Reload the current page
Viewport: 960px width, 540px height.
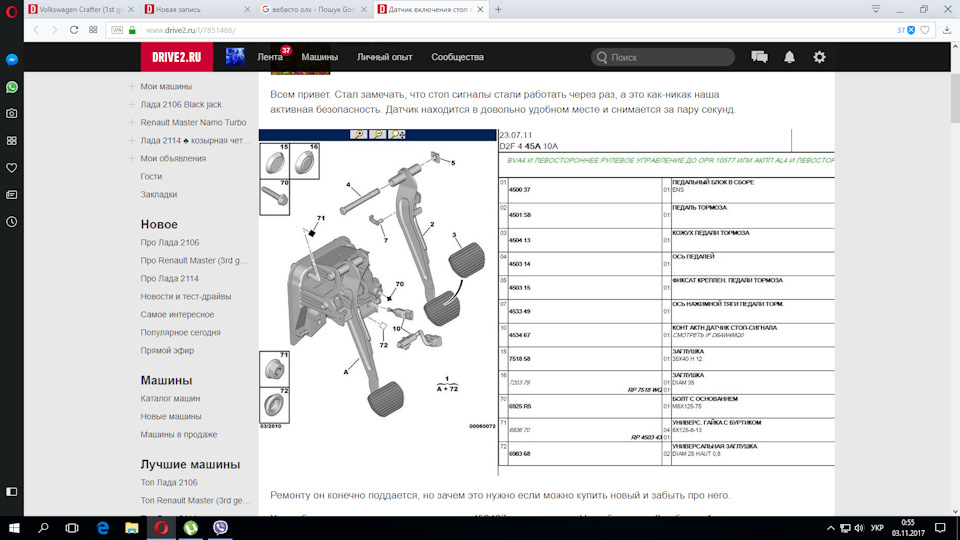[74, 30]
